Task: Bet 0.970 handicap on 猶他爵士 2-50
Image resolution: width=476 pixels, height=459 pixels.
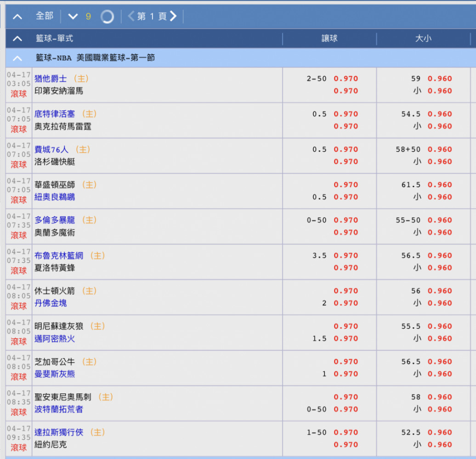Action: (x=346, y=79)
